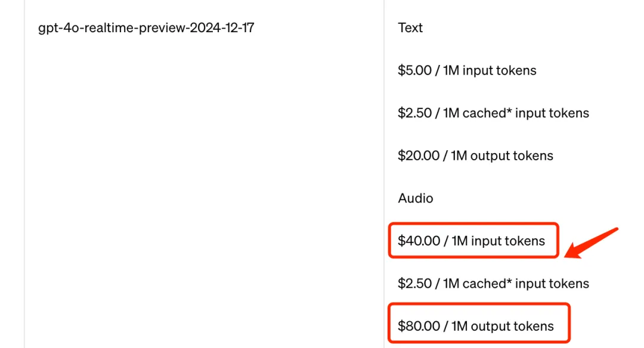644x348 pixels.
Task: Click output tokens inside the lower red box
Action: pyautogui.click(x=512, y=327)
